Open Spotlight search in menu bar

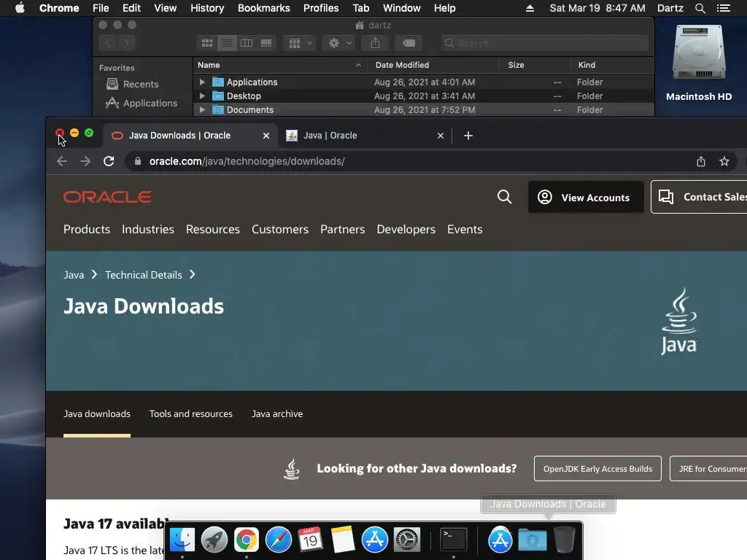click(700, 8)
